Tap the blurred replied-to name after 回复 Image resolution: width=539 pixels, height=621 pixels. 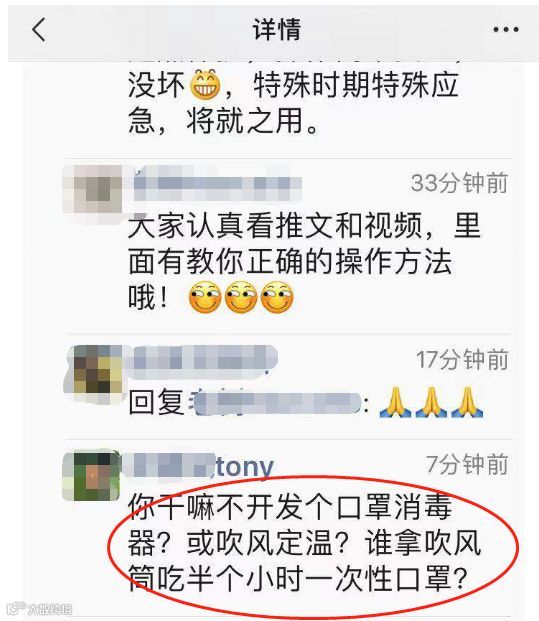[x=276, y=403]
